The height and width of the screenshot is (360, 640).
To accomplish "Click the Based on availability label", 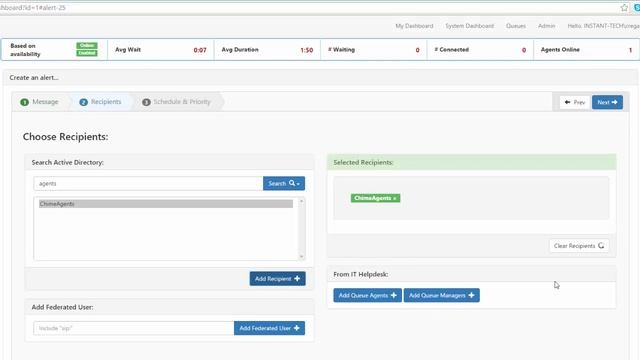I will pos(25,50).
